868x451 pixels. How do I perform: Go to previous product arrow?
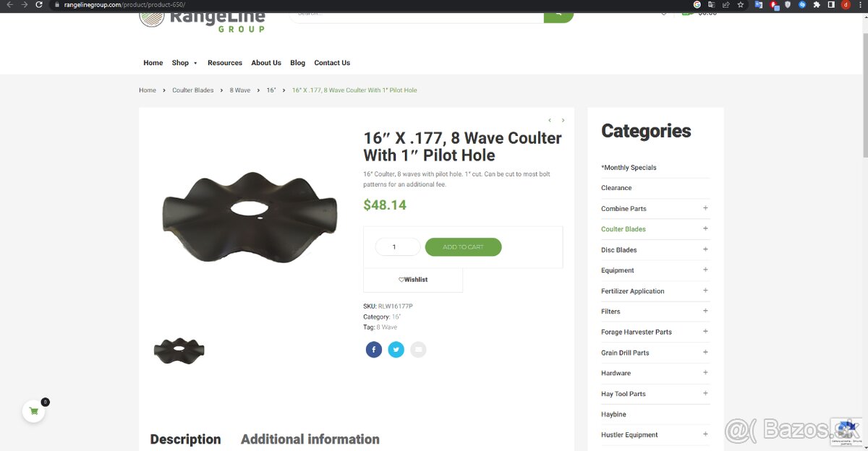[x=550, y=120]
